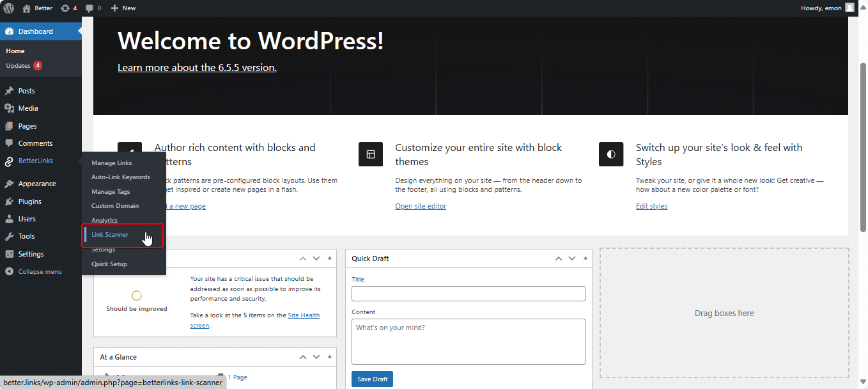Click the Plugins icon in sidebar
Image resolution: width=868 pixels, height=389 pixels.
coord(10,201)
